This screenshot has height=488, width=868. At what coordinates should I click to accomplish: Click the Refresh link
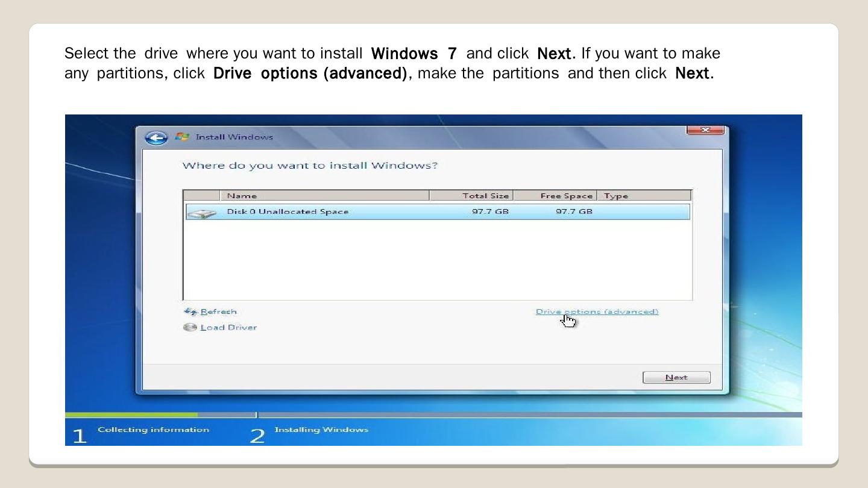tap(218, 311)
